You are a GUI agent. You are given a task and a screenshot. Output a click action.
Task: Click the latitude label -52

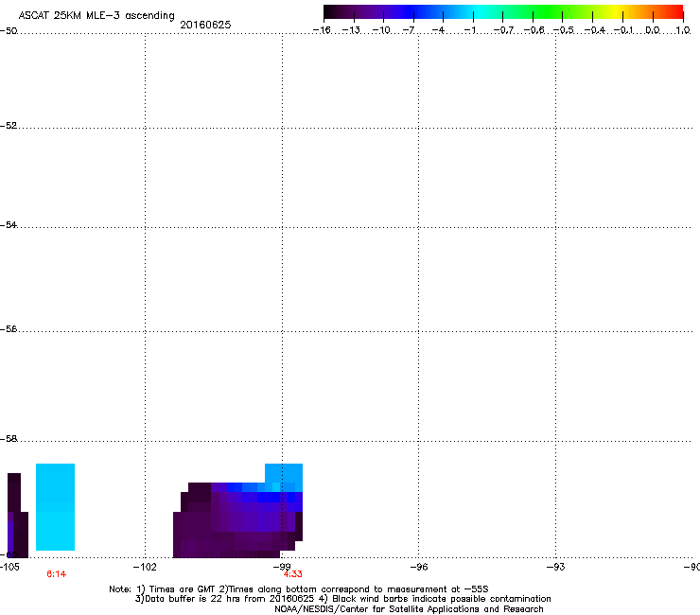(x=9, y=126)
